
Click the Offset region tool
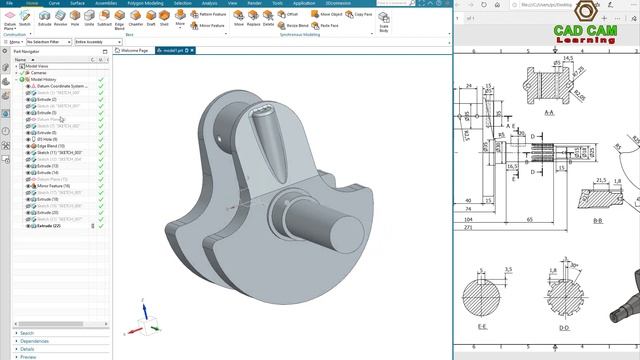(288, 14)
